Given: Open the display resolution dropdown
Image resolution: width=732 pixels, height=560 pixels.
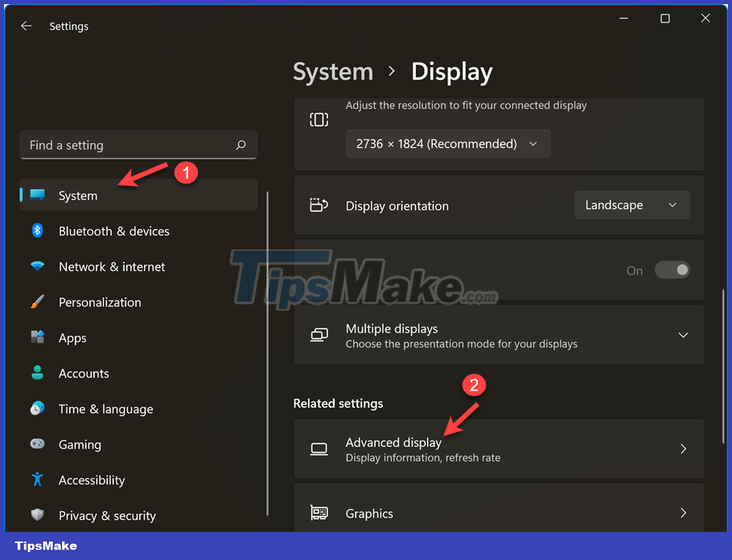Looking at the screenshot, I should [x=447, y=143].
